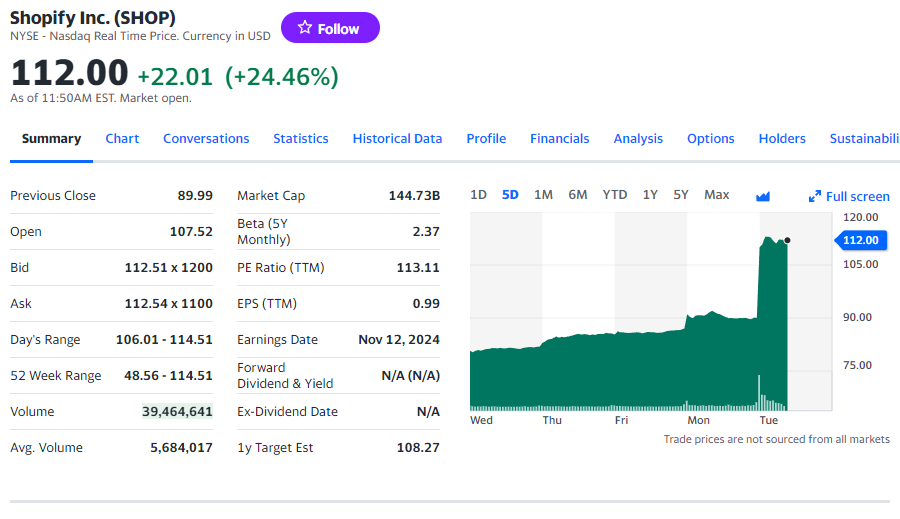Open the chart type area icon
Screen dimensions: 900x519
[x=763, y=196]
